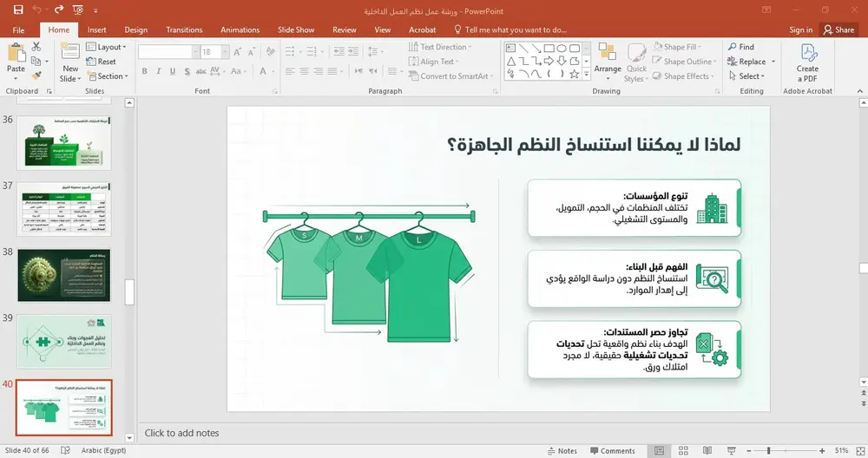This screenshot has height=458, width=868.
Task: Reset the slide layout
Action: pos(102,62)
